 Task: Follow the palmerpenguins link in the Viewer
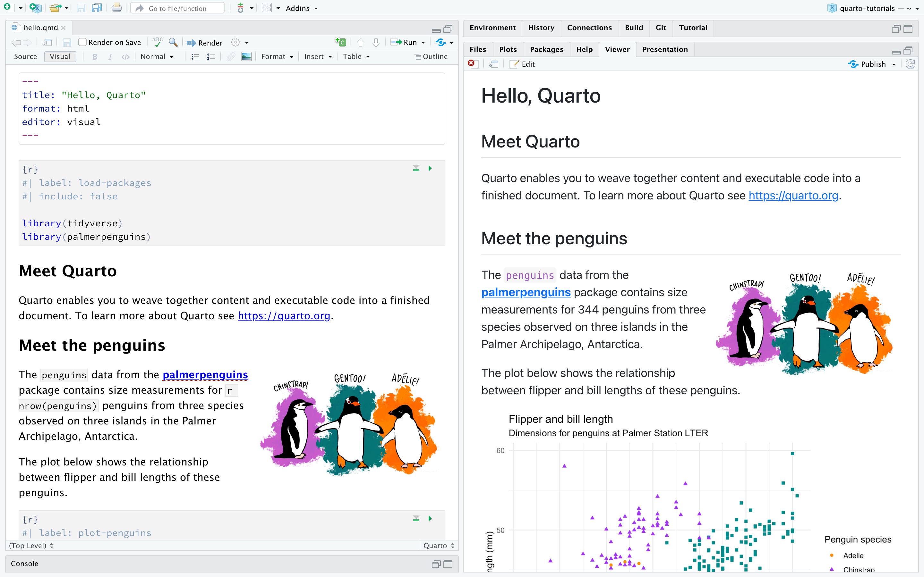pyautogui.click(x=526, y=292)
